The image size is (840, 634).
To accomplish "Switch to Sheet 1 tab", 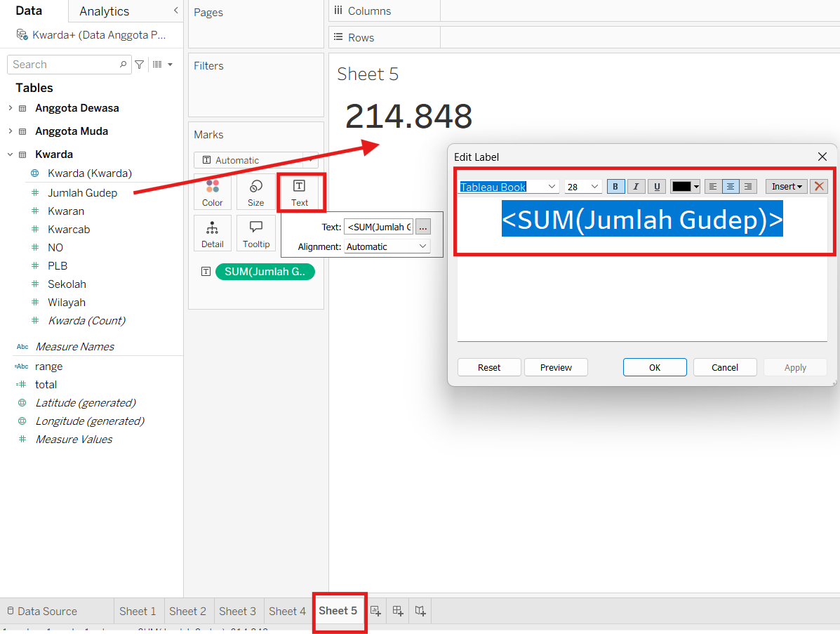I will pyautogui.click(x=138, y=611).
